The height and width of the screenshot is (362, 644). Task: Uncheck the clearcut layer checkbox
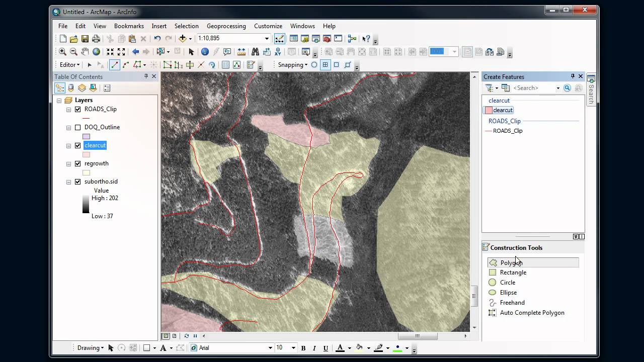pyautogui.click(x=77, y=145)
